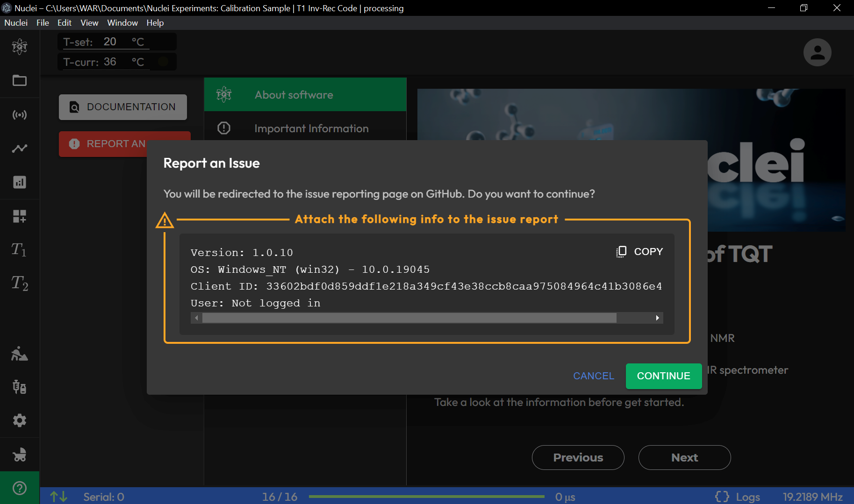Click the User: Not logged in line
This screenshot has height=504, width=854.
point(255,303)
